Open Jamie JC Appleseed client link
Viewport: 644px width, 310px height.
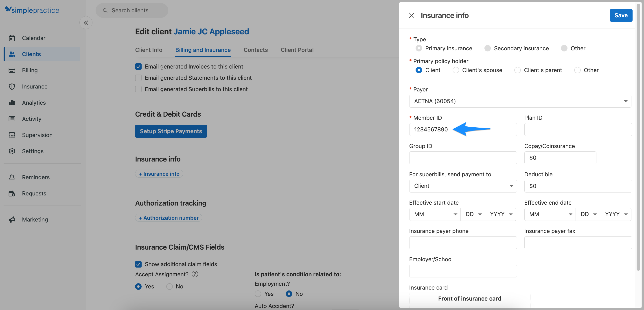[211, 31]
